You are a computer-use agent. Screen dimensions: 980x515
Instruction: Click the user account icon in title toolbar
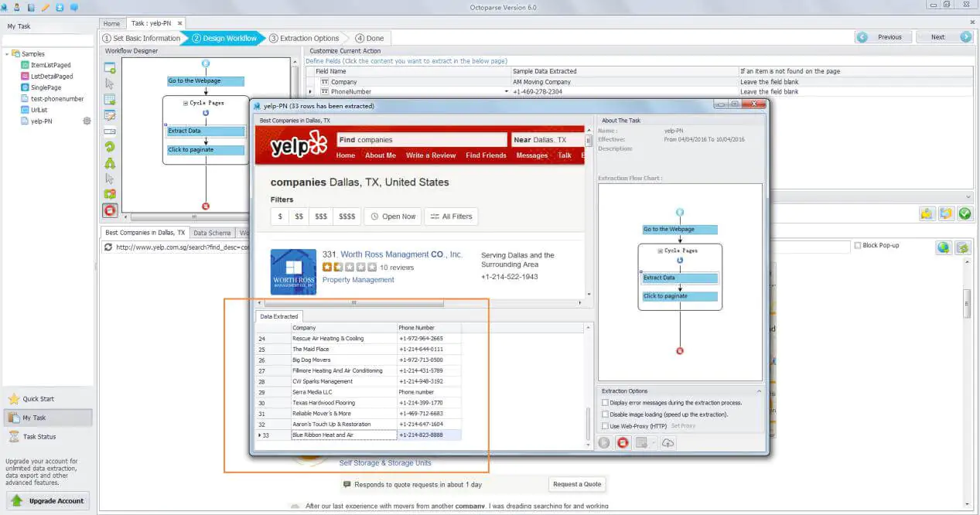pos(16,7)
